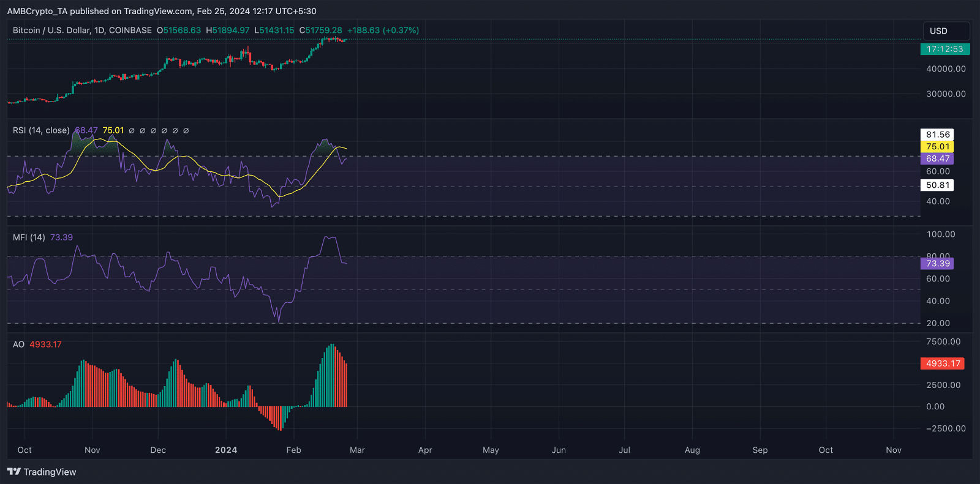980x484 pixels.
Task: Select the Bitcoin / U.S. Dollar symbol title
Action: (82, 30)
